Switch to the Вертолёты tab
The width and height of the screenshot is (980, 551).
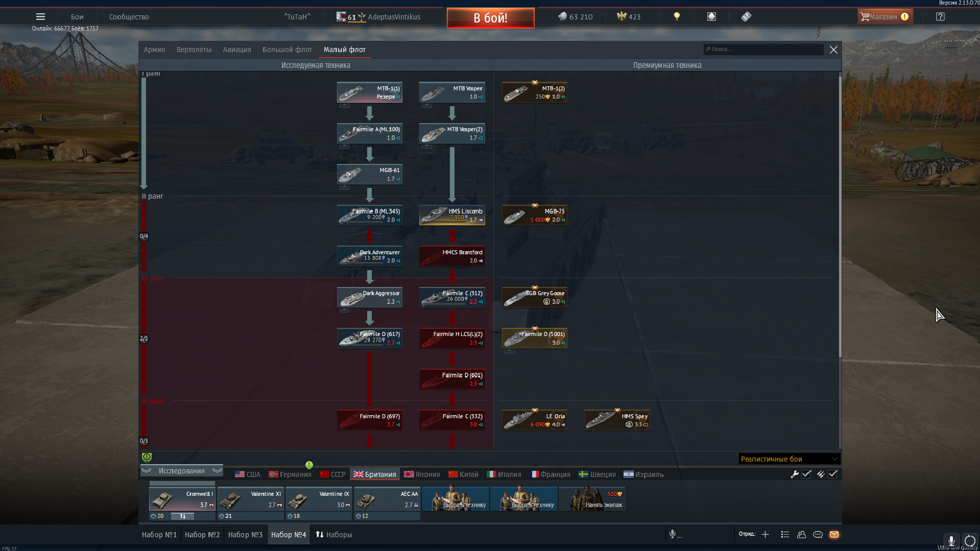(x=194, y=50)
